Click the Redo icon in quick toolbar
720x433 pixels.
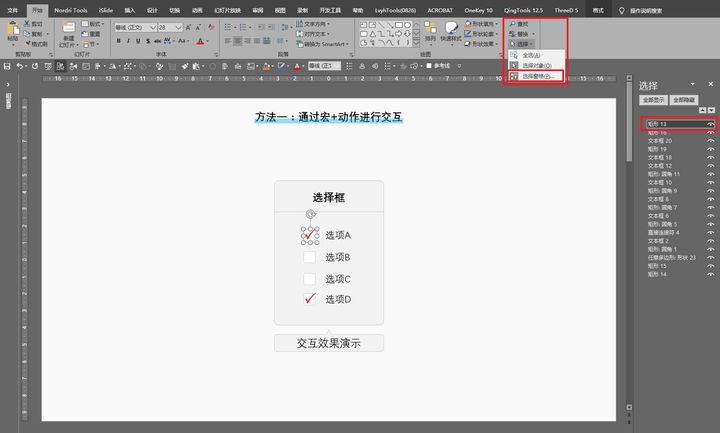click(34, 66)
